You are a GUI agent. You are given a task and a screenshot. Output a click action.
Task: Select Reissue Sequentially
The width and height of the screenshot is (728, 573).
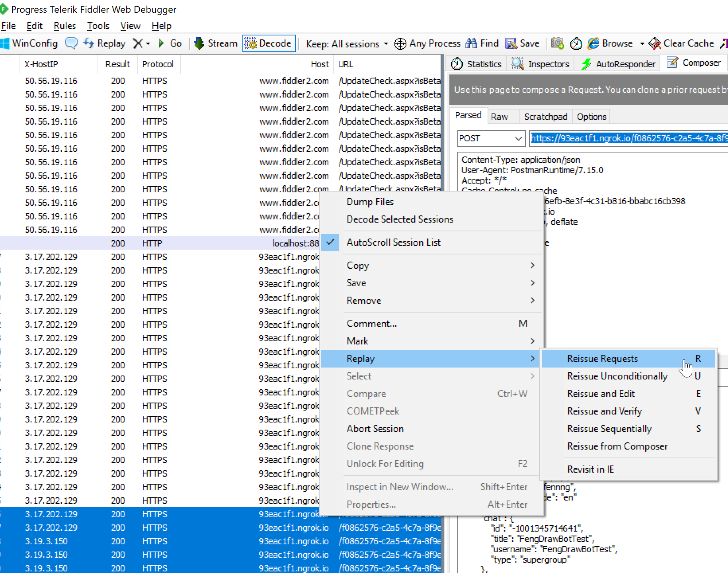point(628,429)
